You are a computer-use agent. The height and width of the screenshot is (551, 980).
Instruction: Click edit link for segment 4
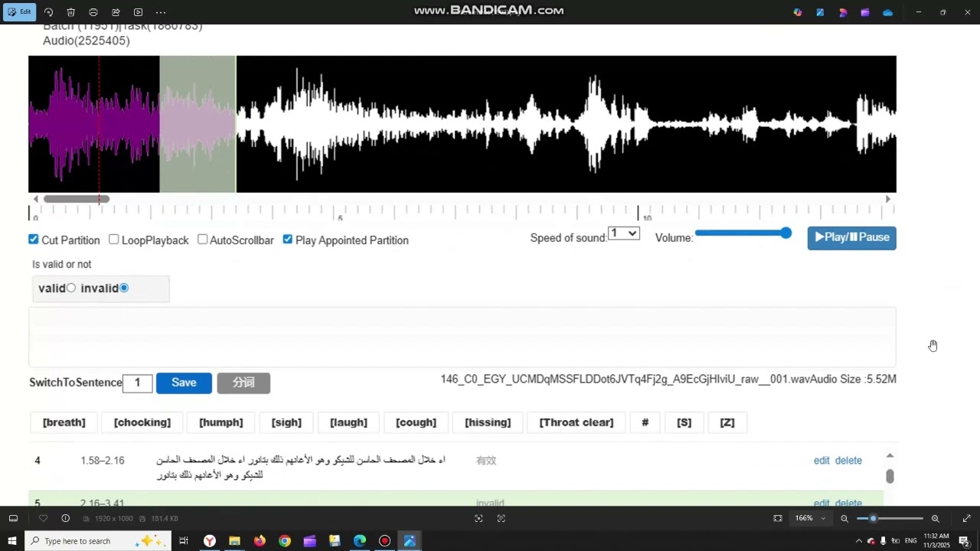tap(822, 461)
